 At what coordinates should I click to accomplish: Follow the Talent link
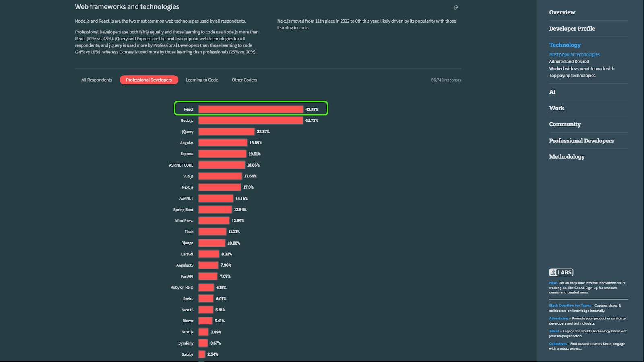[554, 331]
